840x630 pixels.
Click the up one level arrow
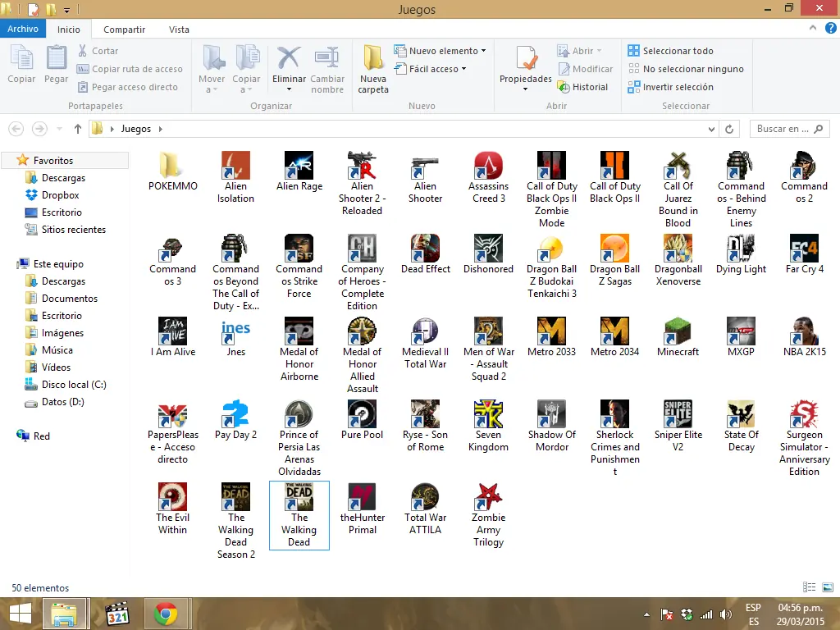click(78, 129)
